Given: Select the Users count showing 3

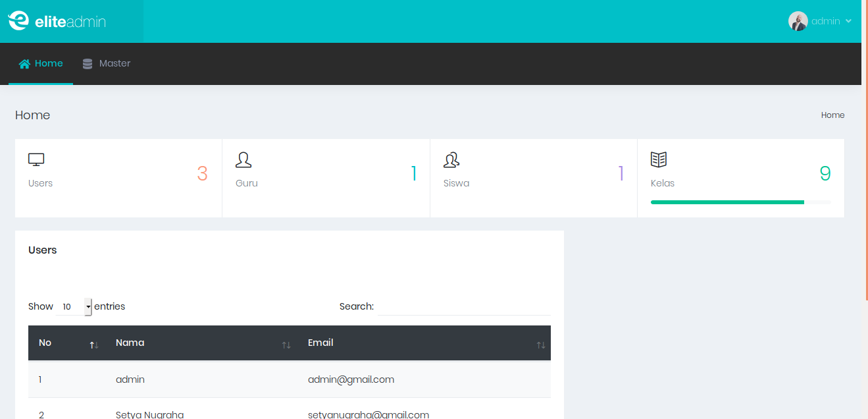Looking at the screenshot, I should click(202, 173).
